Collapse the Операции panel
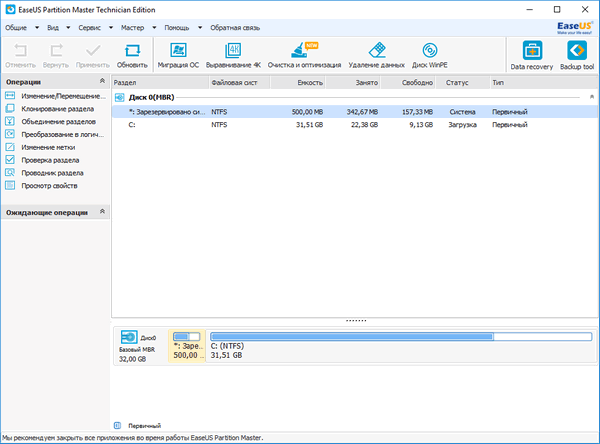Screen dimensions: 600x444 (102, 81)
